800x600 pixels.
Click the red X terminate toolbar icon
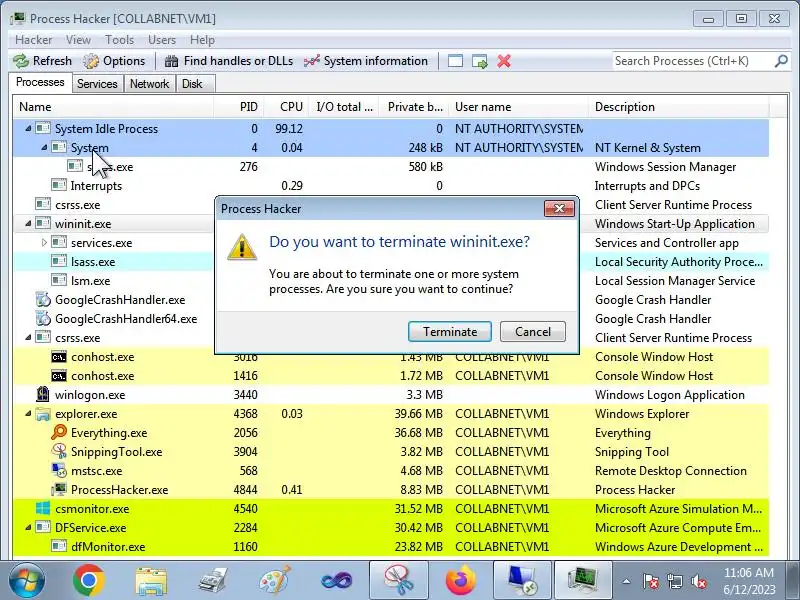504,61
